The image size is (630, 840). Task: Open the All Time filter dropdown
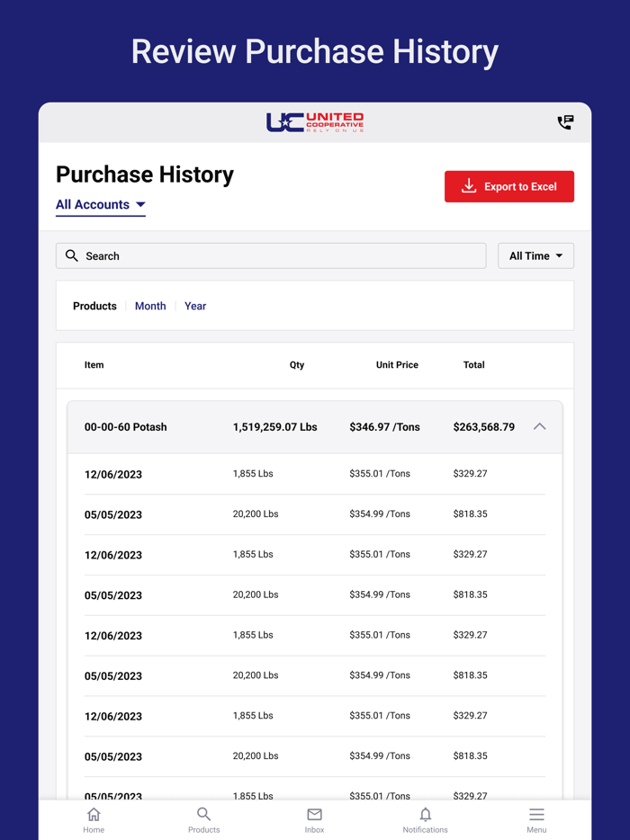coord(535,256)
